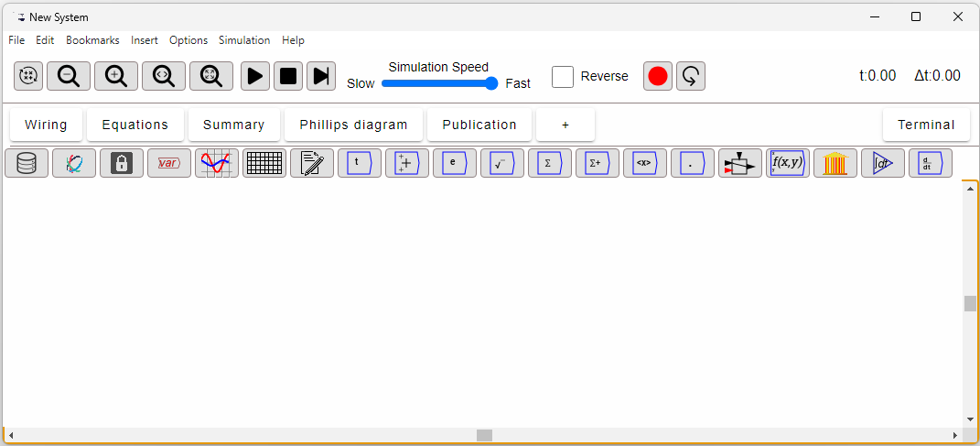The height and width of the screenshot is (446, 980).
Task: Step the simulation forward once
Action: click(321, 76)
